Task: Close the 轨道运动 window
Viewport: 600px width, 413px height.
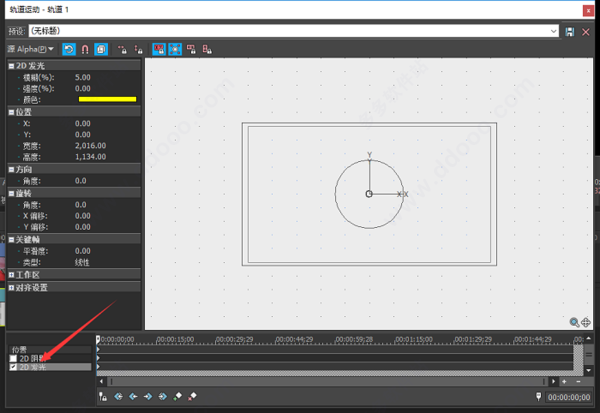Action: pyautogui.click(x=588, y=10)
